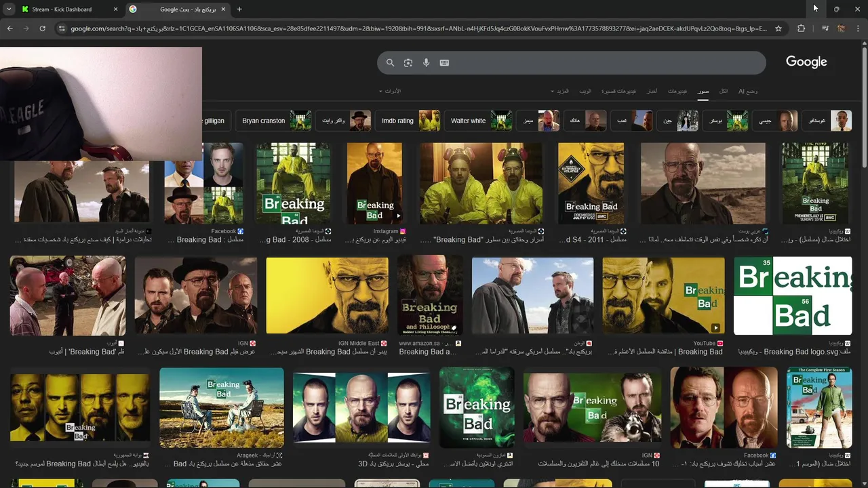Open two yellow hazmat suits thumbnail

[x=481, y=183]
